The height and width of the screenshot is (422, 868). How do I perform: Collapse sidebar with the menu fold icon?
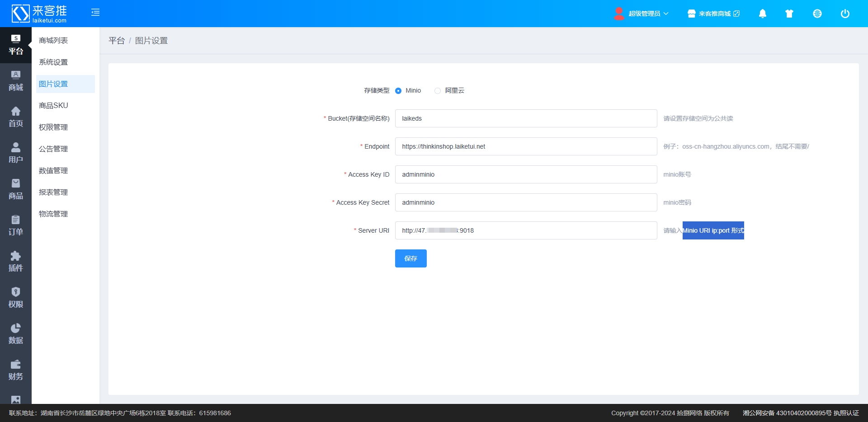coord(95,13)
